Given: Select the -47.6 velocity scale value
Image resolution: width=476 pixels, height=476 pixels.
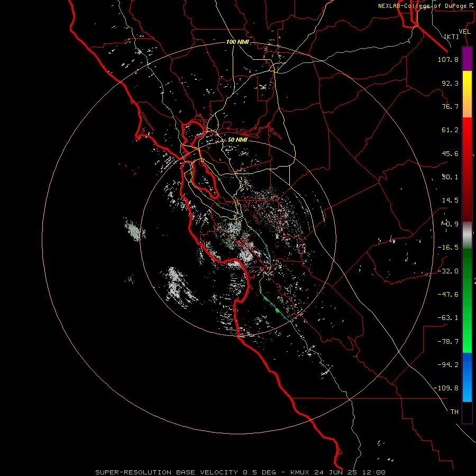Looking at the screenshot, I should (448, 295).
